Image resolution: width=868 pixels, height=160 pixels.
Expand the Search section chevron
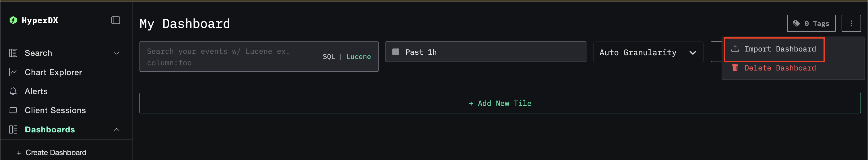click(117, 53)
